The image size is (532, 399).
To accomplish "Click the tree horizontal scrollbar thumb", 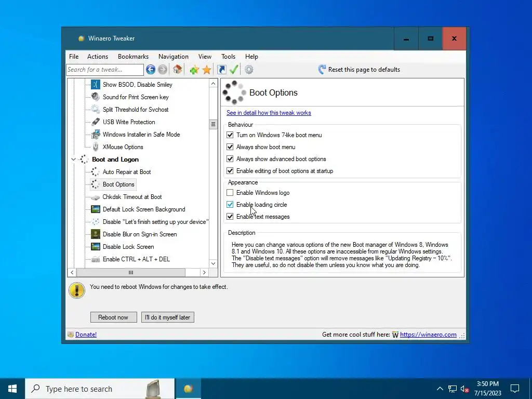I will 131,272.
